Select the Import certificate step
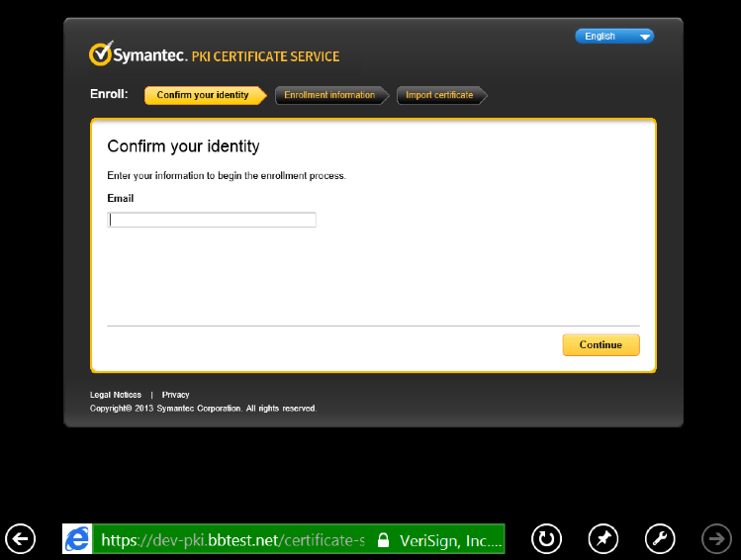 [441, 95]
